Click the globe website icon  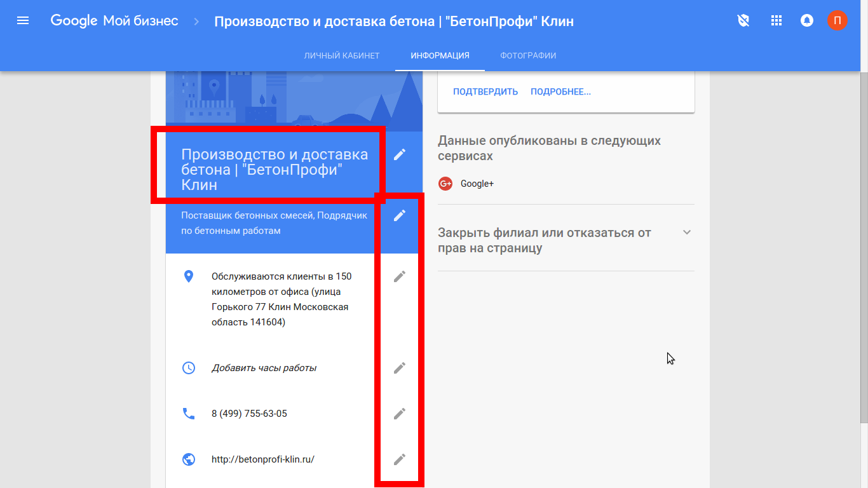(x=189, y=459)
